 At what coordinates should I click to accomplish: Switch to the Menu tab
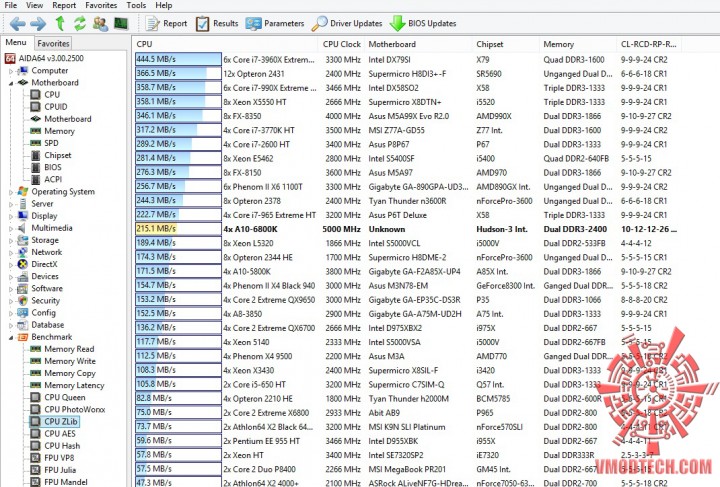click(16, 43)
